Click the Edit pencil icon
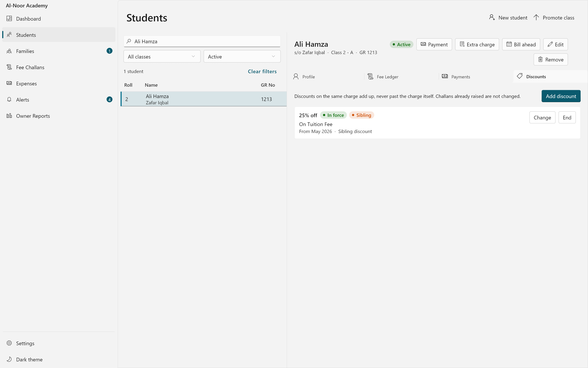588x368 pixels. tap(550, 44)
